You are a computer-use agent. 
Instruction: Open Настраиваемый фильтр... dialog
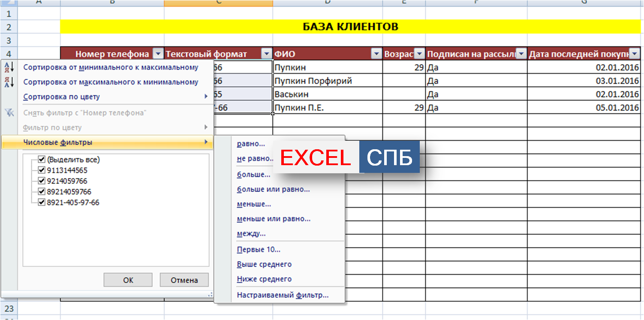pos(283,295)
